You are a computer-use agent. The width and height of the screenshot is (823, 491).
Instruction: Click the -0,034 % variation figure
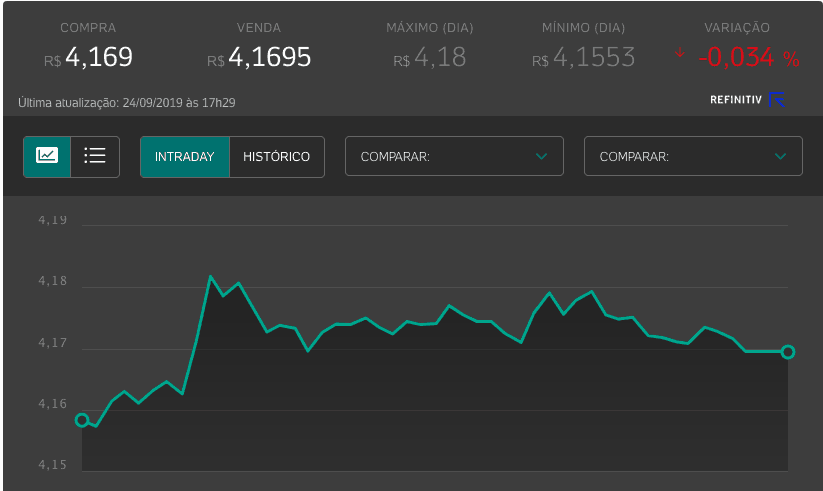tap(748, 58)
